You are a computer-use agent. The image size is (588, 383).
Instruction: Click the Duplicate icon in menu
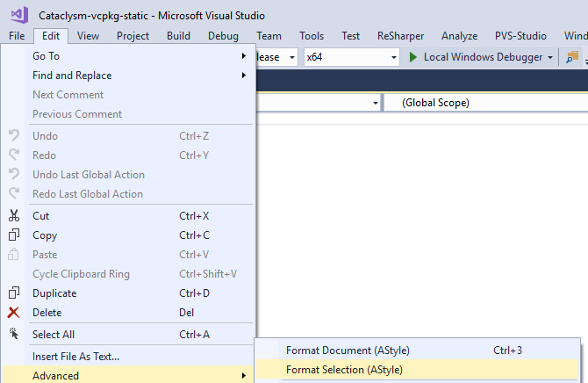coord(13,293)
